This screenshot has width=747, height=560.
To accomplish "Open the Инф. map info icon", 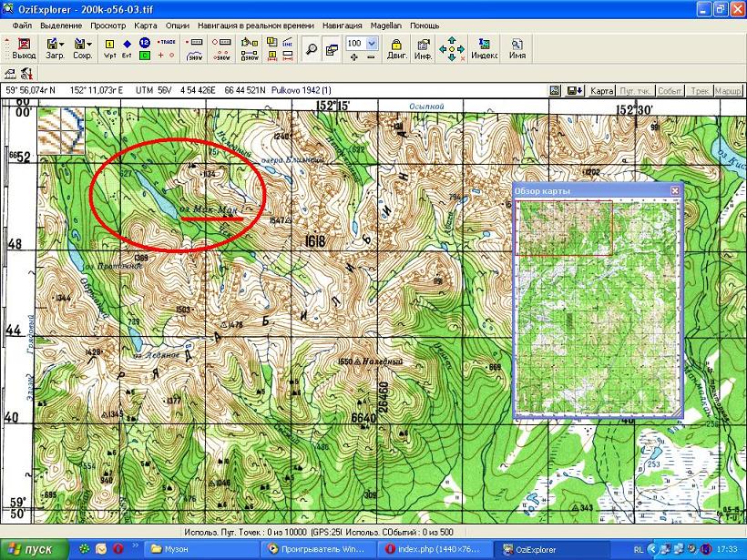I will [423, 48].
